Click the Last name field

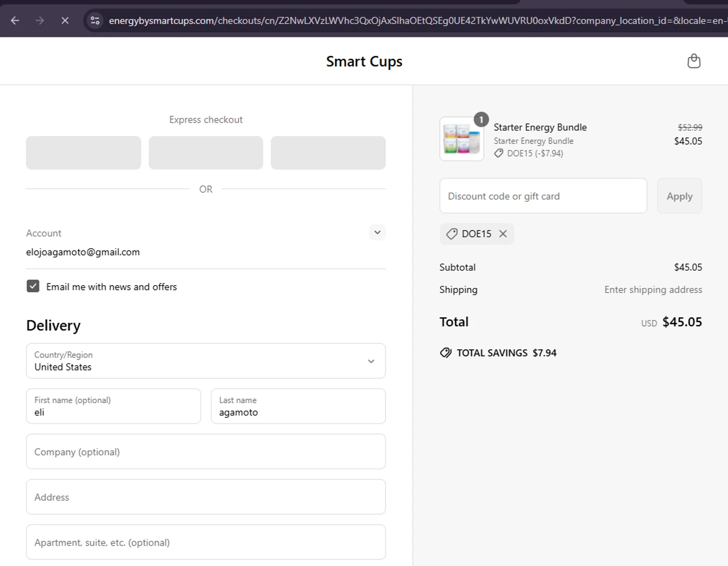pos(298,406)
